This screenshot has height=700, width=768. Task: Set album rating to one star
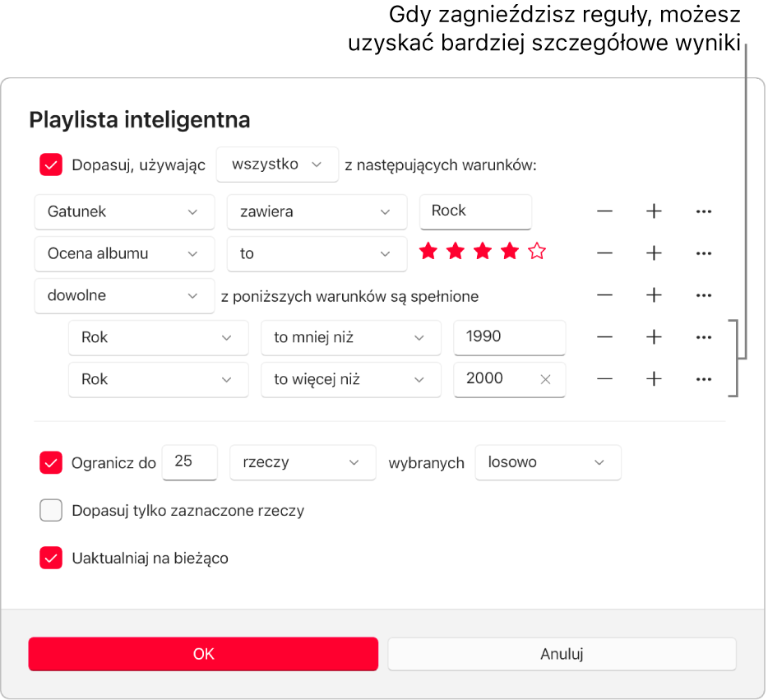[428, 252]
